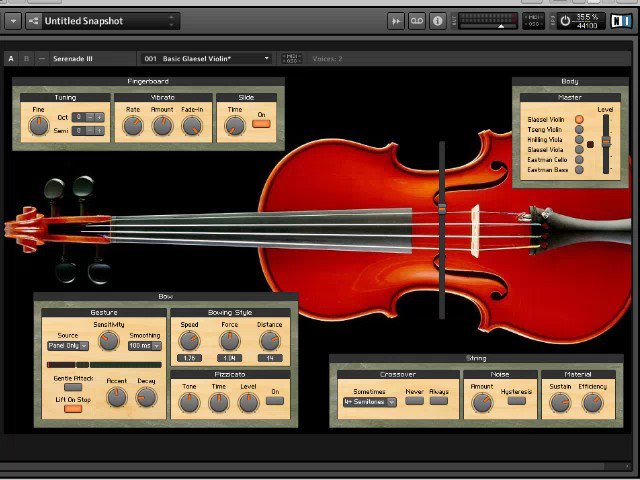Viewport: 640px width, 480px height.
Task: Click the output level meter in header
Action: tap(488, 21)
